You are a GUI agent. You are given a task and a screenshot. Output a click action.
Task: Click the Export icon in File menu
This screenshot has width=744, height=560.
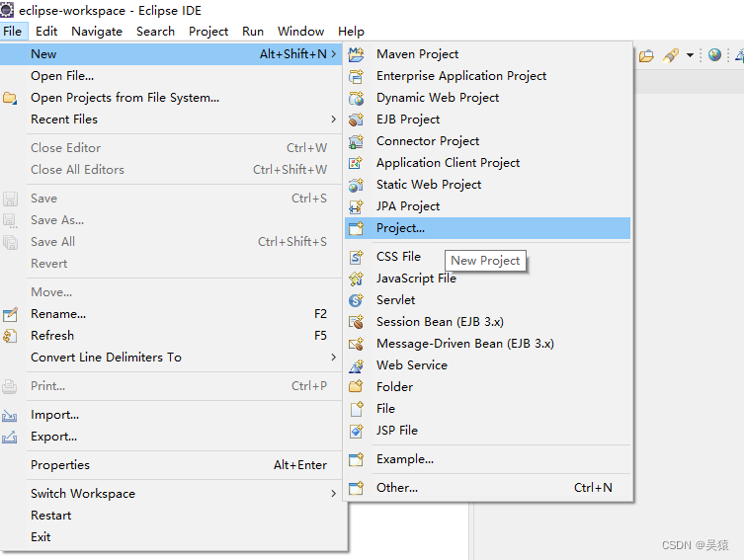pos(10,437)
